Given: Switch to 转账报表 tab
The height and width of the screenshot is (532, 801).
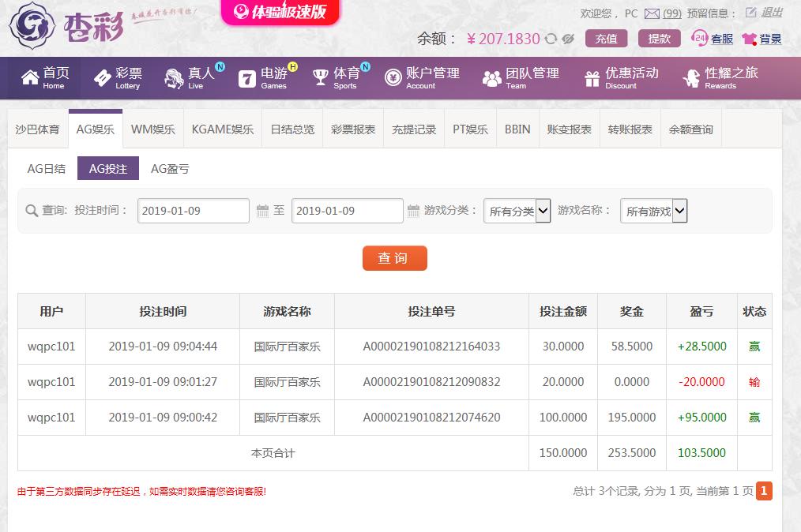Looking at the screenshot, I should [630, 129].
